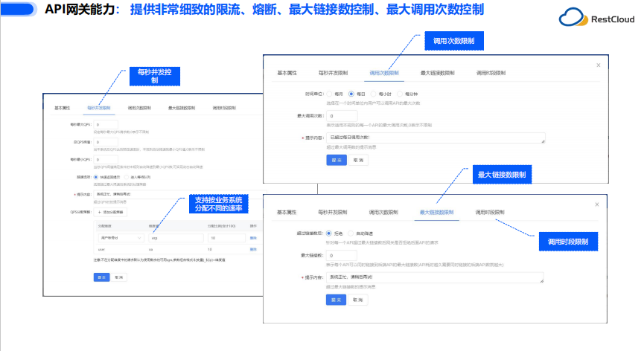Close the 最大链接数限制 dialog with X

point(595,204)
